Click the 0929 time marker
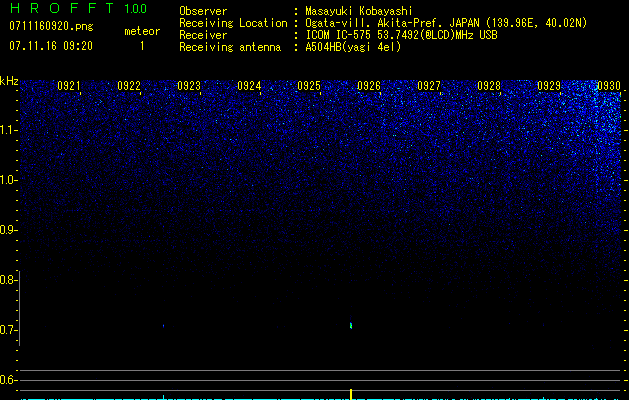 coord(549,86)
